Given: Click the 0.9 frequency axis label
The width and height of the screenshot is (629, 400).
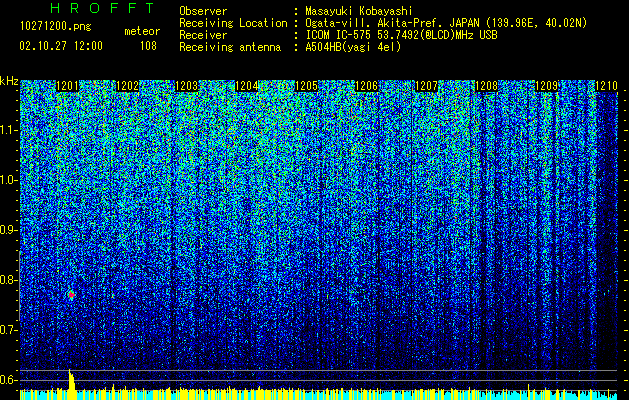Looking at the screenshot, I should click(9, 230).
